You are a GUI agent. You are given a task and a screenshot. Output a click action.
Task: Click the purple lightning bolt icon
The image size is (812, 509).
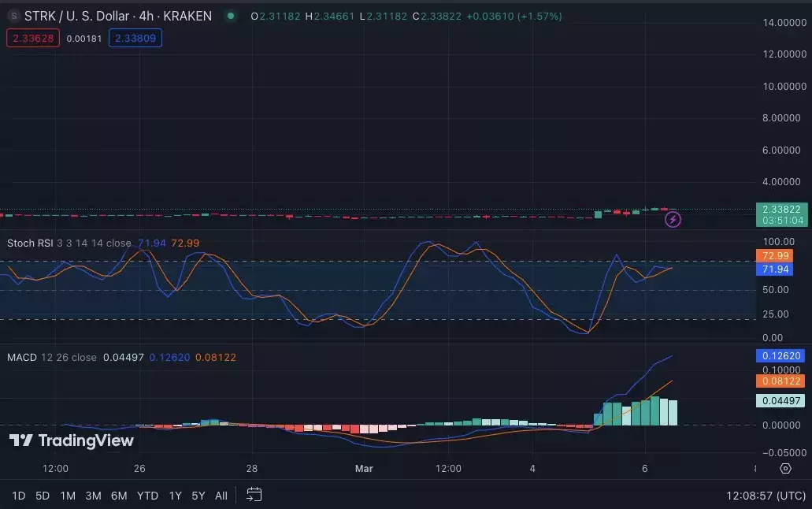tap(673, 219)
